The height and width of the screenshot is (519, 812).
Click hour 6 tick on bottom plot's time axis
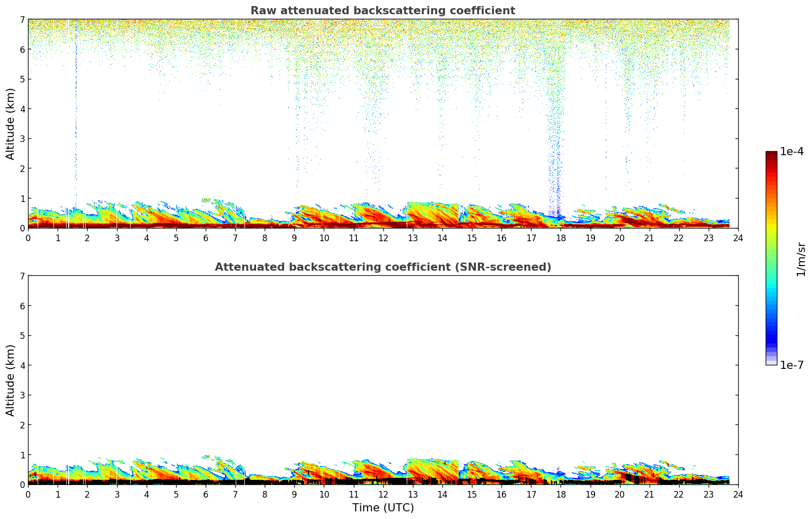coord(206,494)
